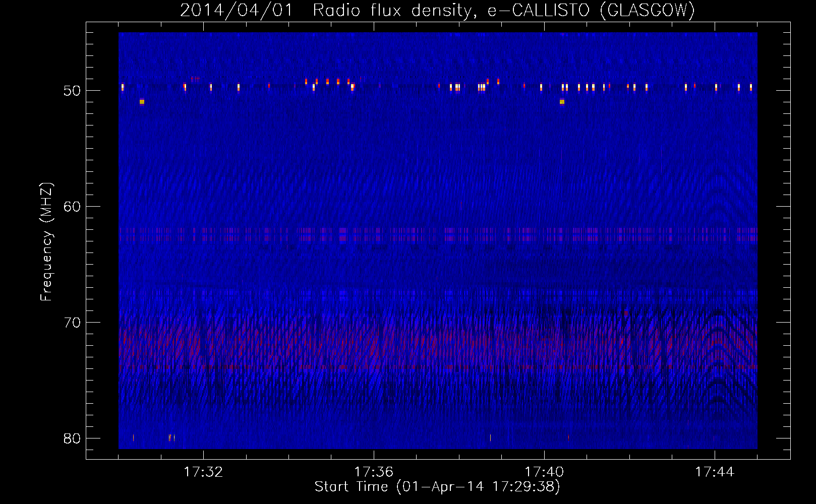Click the 17:44 time tick label

715,472
